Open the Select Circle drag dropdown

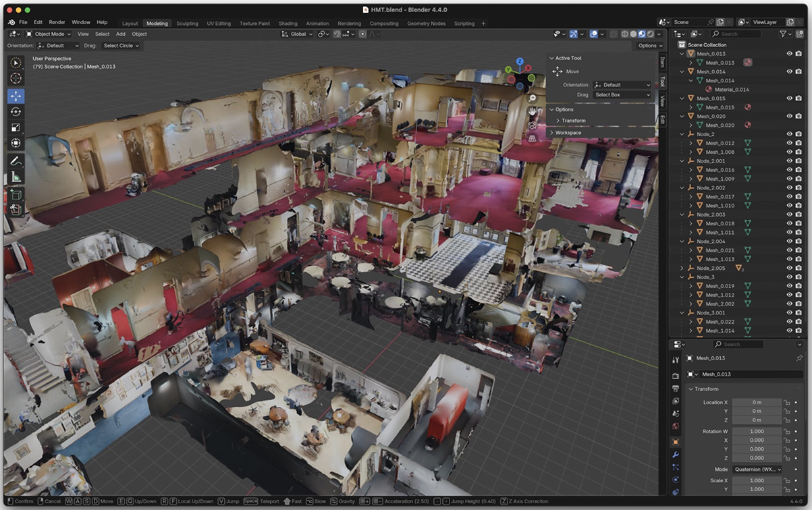[x=121, y=46]
